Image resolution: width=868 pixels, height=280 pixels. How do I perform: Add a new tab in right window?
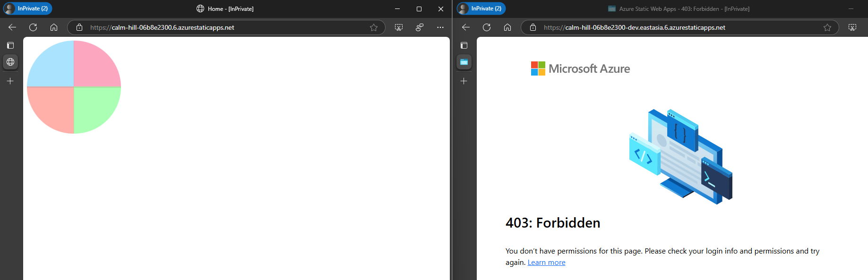tap(464, 81)
